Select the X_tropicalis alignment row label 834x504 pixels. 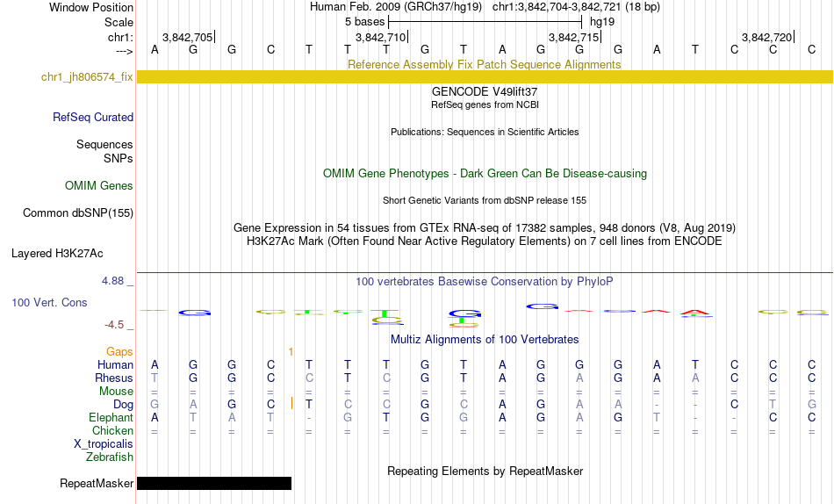tap(104, 444)
